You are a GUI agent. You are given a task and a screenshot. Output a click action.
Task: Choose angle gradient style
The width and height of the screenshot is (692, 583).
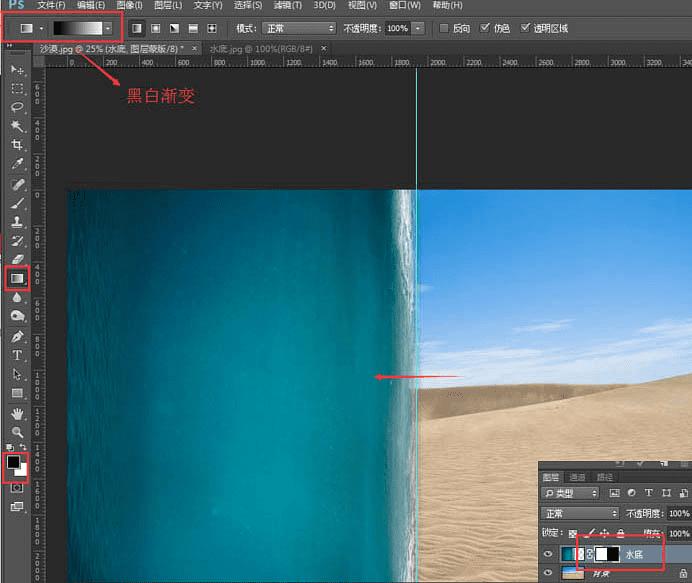pyautogui.click(x=174, y=28)
